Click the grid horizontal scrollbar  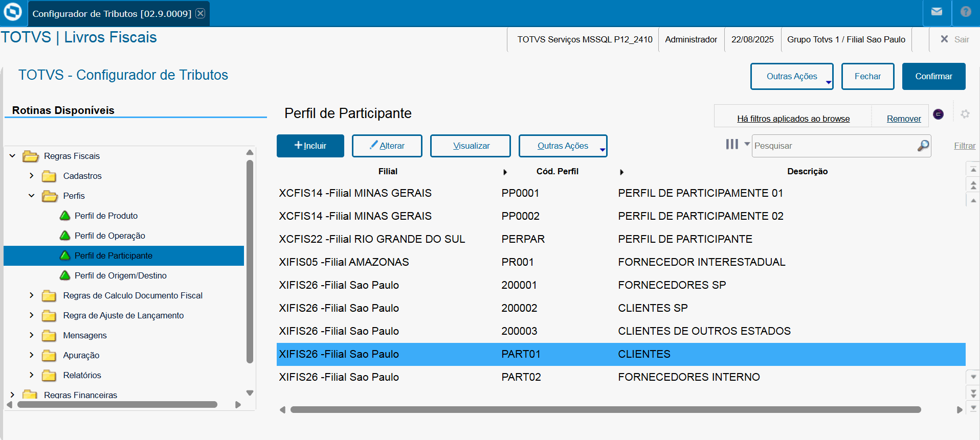606,409
